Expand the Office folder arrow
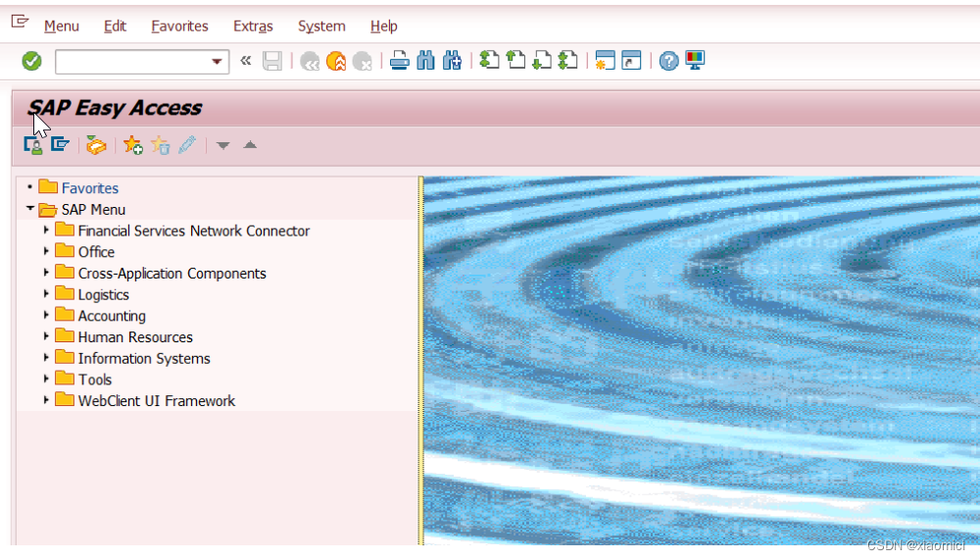Screen dimensions: 980x560 [x=46, y=251]
